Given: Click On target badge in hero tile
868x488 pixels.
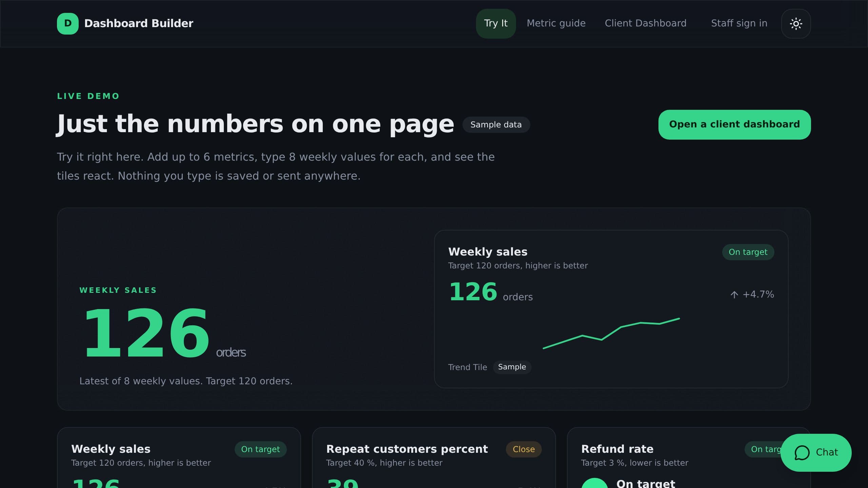Looking at the screenshot, I should [x=748, y=252].
